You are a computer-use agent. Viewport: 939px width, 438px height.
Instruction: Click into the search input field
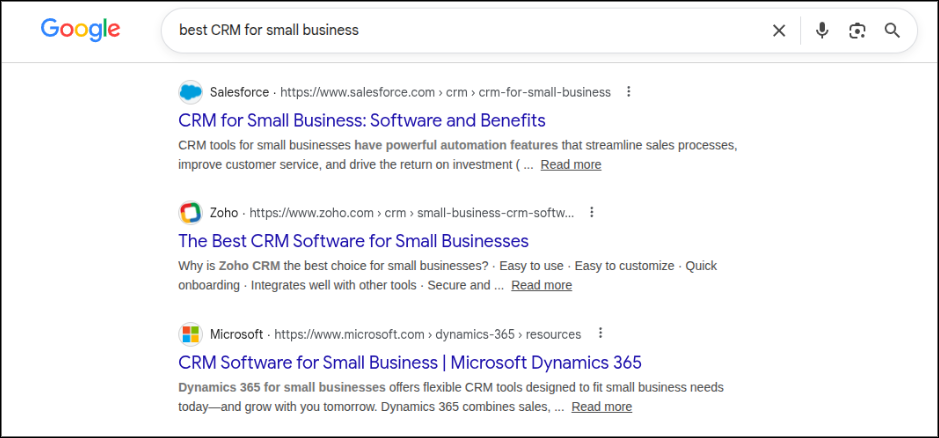point(467,31)
